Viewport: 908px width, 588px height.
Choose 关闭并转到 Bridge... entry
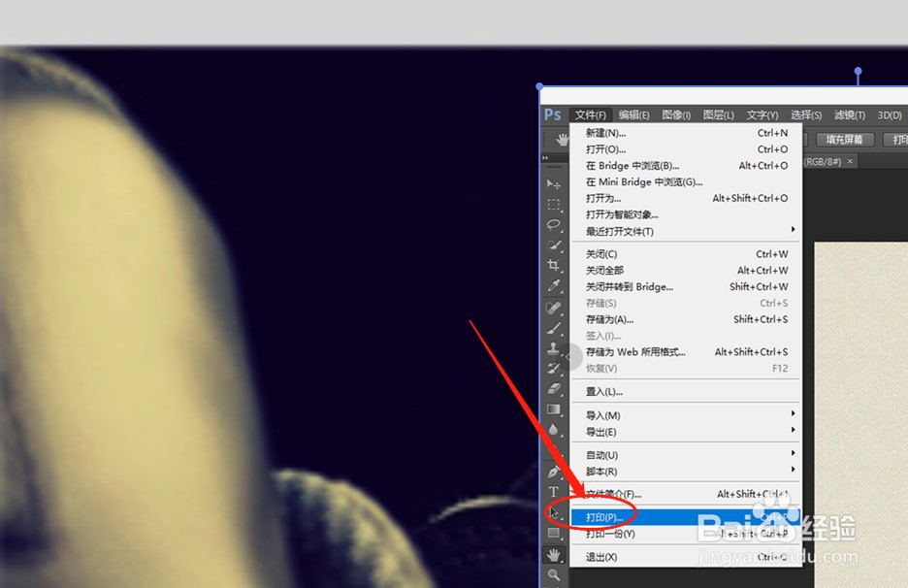pyautogui.click(x=686, y=286)
